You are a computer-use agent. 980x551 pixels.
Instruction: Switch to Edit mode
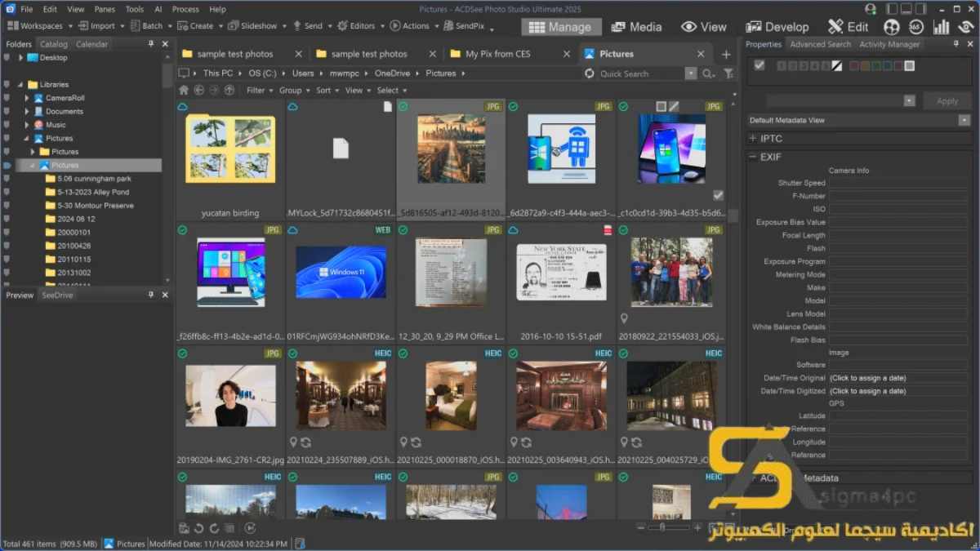(848, 27)
